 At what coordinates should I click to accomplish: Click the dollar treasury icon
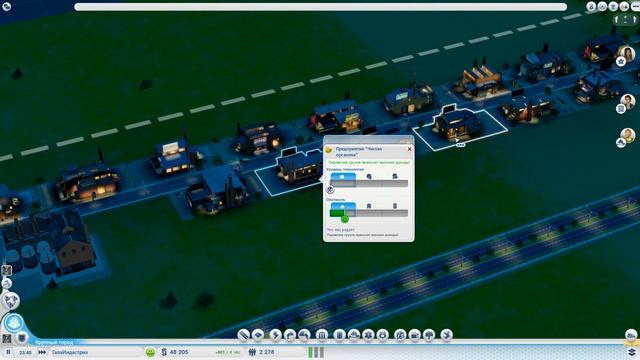pos(164,352)
